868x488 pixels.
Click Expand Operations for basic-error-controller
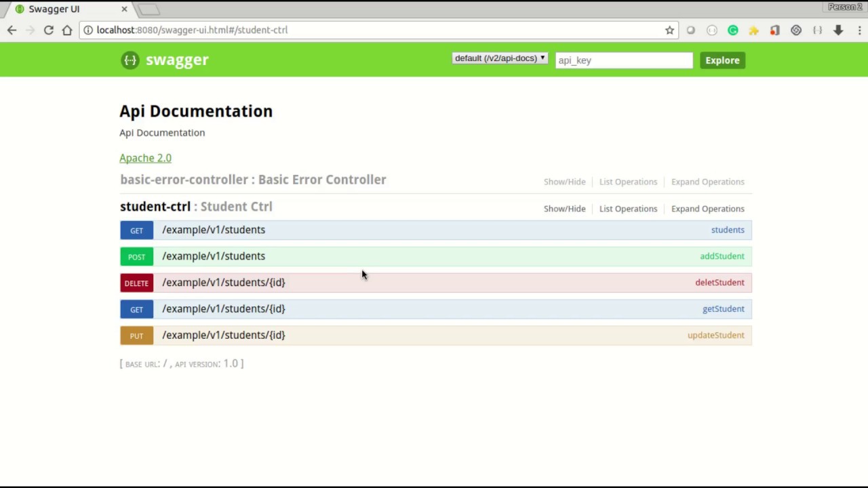point(707,182)
